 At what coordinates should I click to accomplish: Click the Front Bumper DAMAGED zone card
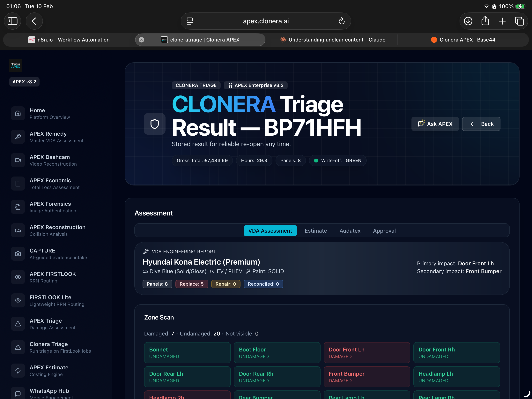[367, 377]
